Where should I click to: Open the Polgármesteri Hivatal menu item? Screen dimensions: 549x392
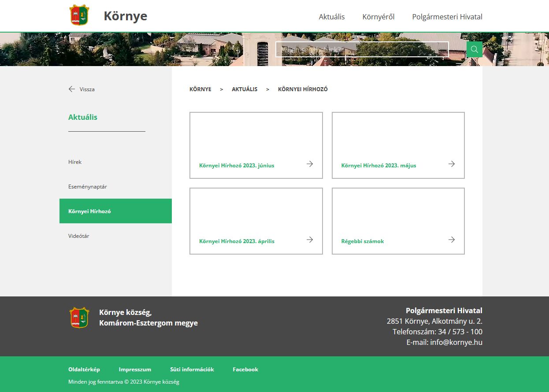click(x=447, y=17)
